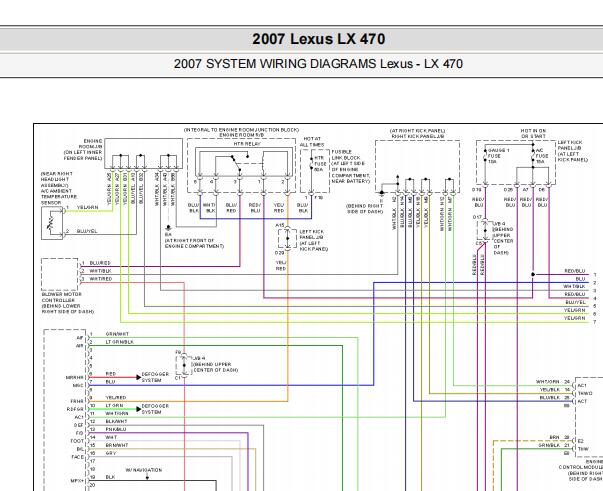Image resolution: width=603 pixels, height=491 pixels.
Task: Select the 'FACE' terminal label
Action: coord(78,457)
